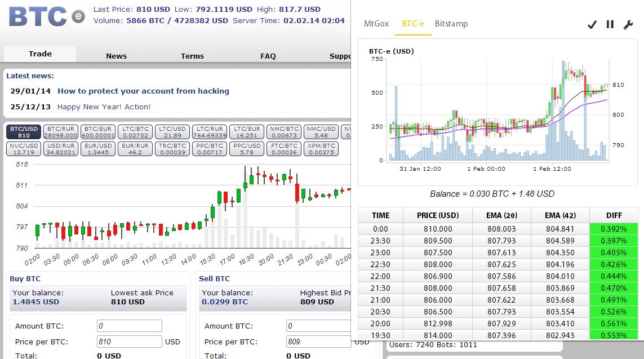Click the 0.0299 BTC sell balance
644x359 pixels.
tap(225, 302)
